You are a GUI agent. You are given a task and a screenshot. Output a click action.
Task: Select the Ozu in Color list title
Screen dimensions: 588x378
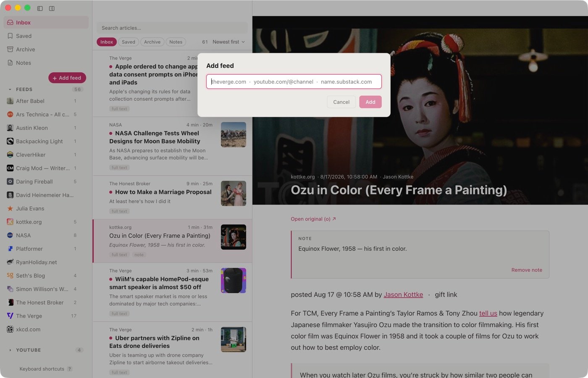(x=160, y=236)
